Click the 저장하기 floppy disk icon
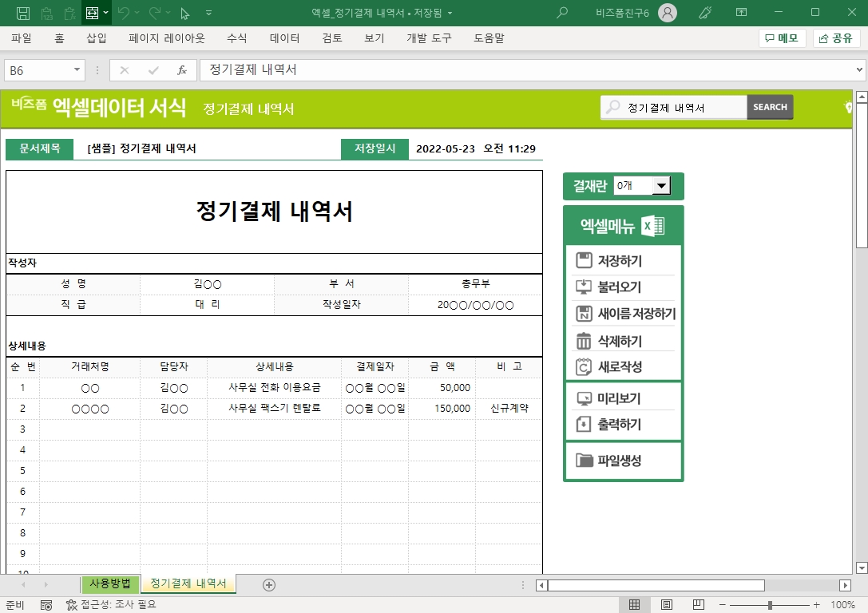 (x=584, y=260)
